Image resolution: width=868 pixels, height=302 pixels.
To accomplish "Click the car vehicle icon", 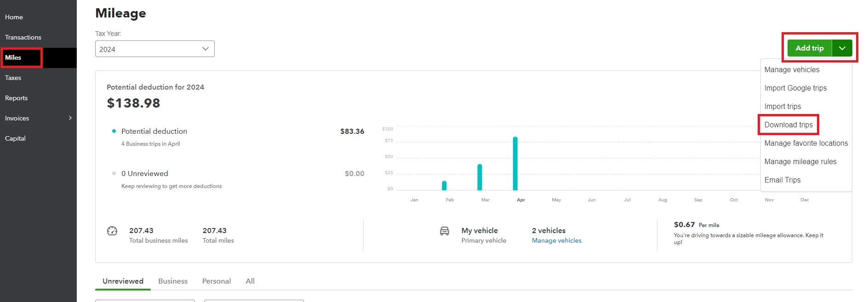I will pyautogui.click(x=445, y=231).
